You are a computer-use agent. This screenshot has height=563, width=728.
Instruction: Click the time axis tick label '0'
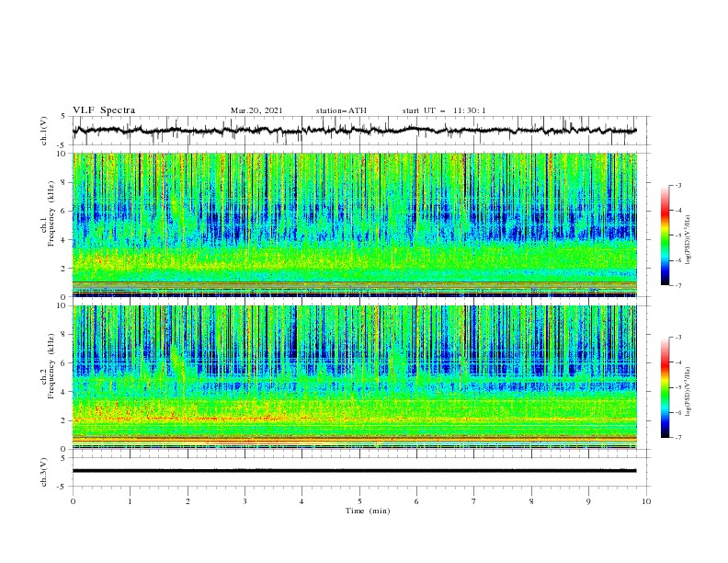point(73,501)
